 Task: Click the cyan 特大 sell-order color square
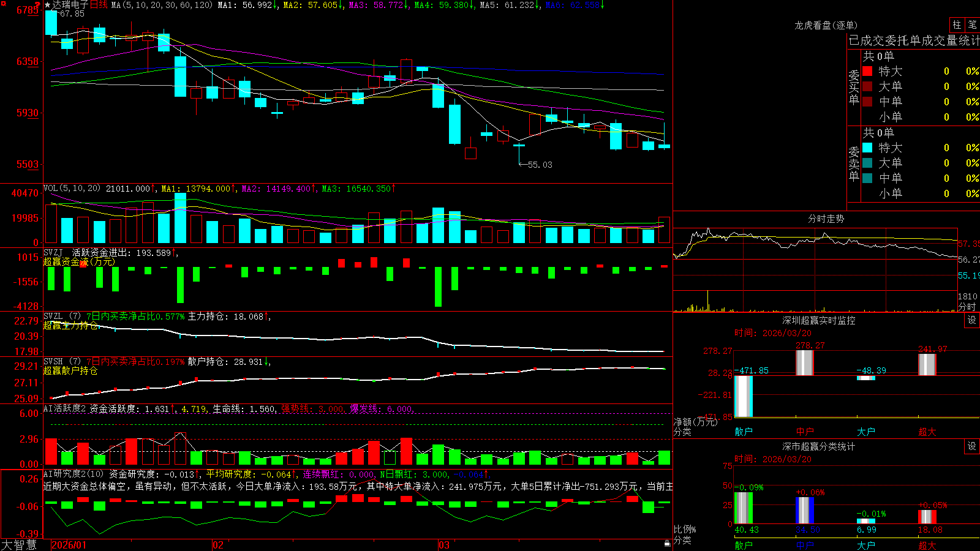coord(867,148)
